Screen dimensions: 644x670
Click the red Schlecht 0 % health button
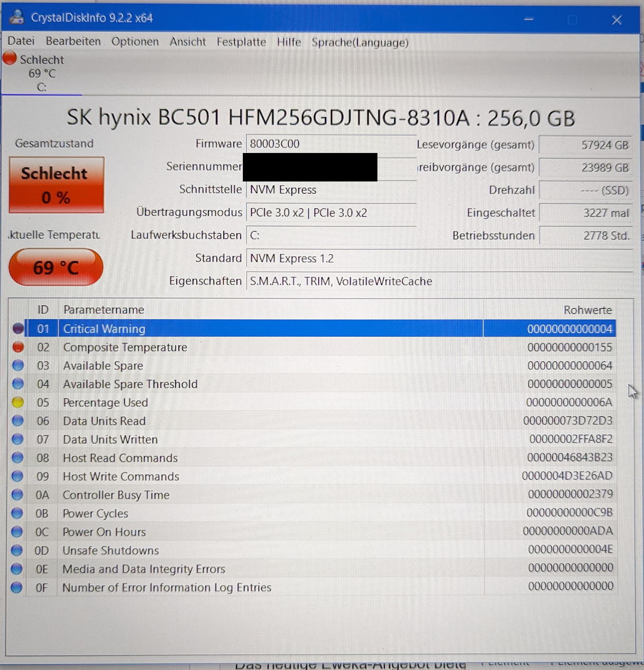click(x=56, y=185)
